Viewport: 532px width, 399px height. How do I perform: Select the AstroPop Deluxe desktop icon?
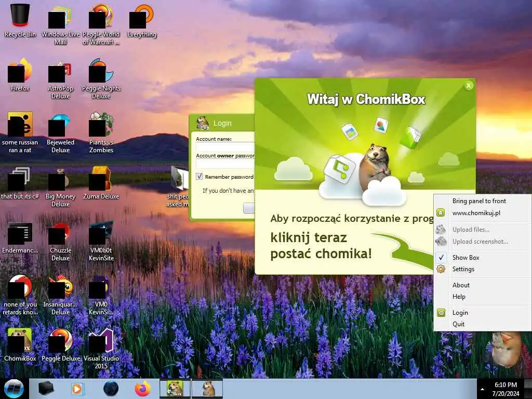coord(60,79)
